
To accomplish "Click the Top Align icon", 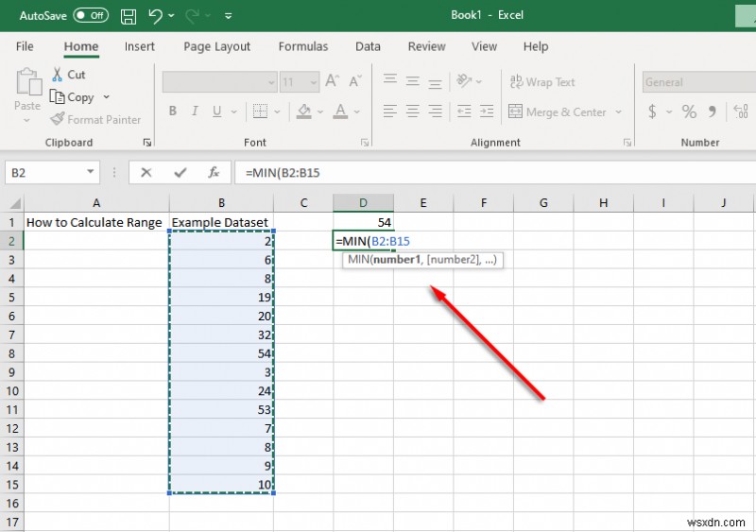I will [x=390, y=80].
